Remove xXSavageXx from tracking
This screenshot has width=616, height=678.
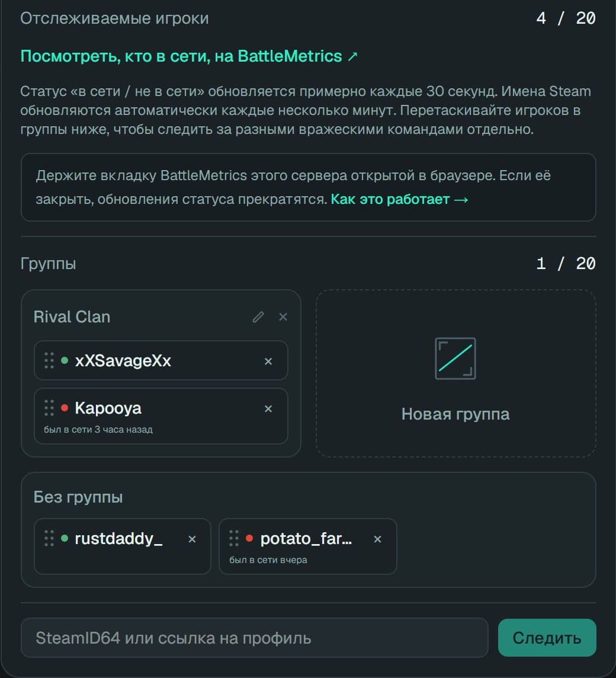(268, 361)
